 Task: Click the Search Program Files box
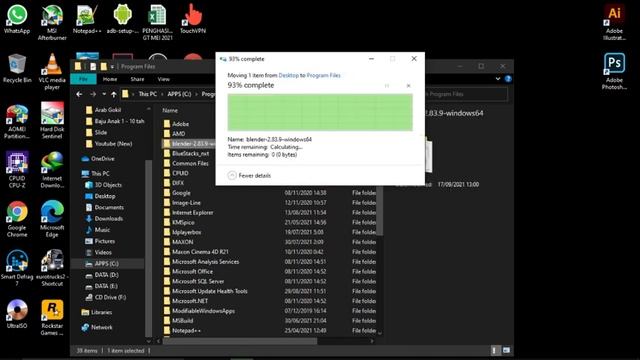tap(467, 94)
